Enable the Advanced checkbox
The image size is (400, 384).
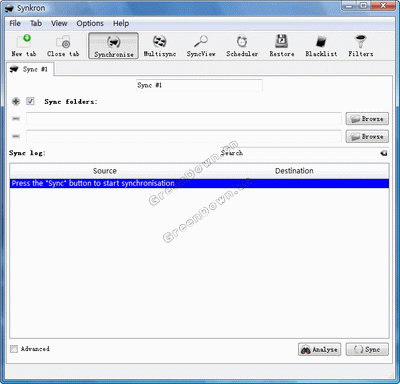pyautogui.click(x=14, y=349)
